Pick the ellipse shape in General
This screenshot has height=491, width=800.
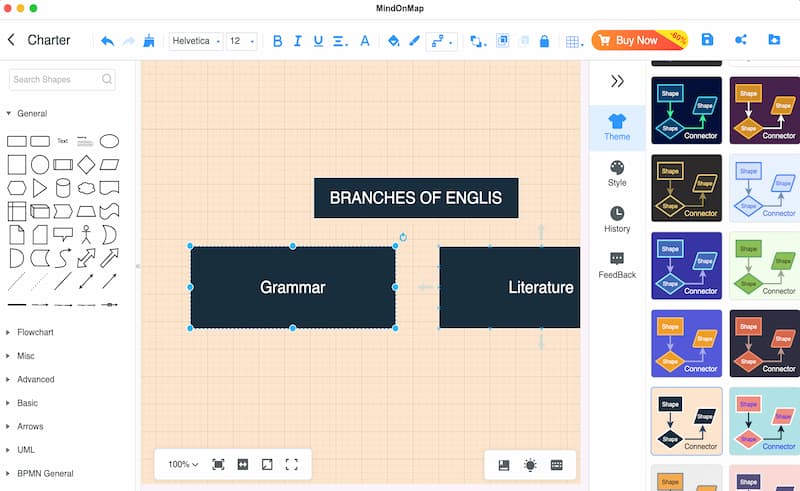click(x=109, y=141)
